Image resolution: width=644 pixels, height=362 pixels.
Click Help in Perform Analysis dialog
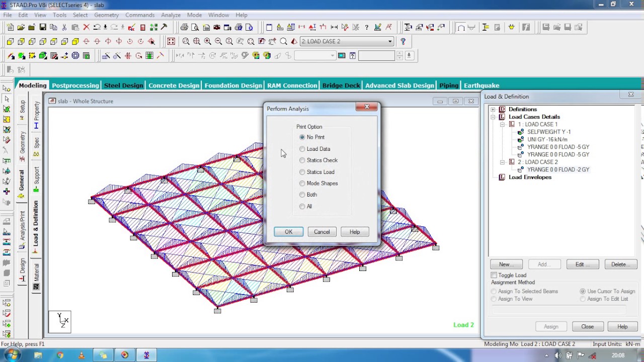pos(355,232)
